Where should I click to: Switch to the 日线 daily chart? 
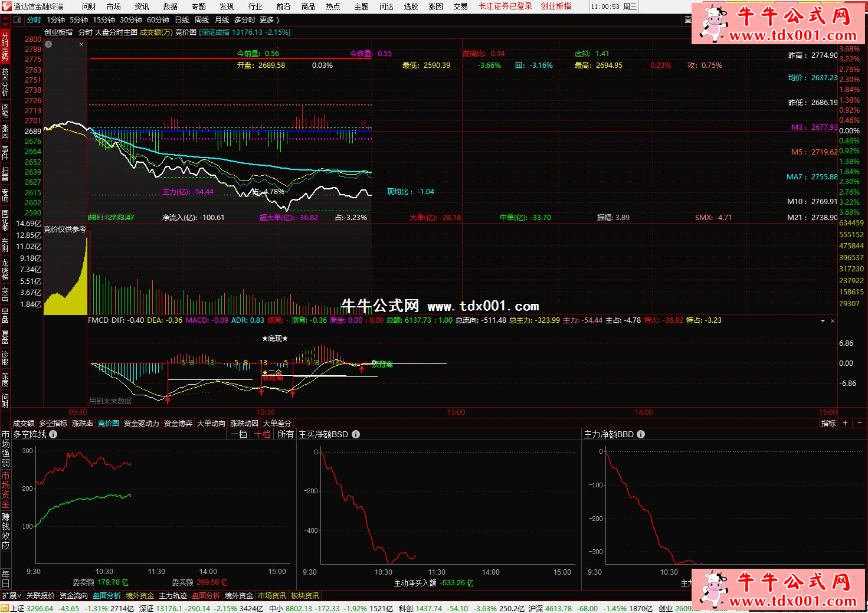tap(182, 20)
